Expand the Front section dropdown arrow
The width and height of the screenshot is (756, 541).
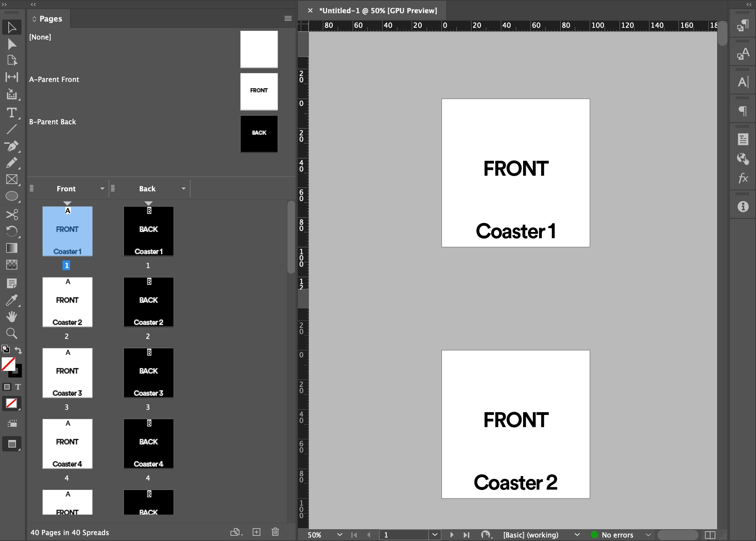pyautogui.click(x=102, y=189)
